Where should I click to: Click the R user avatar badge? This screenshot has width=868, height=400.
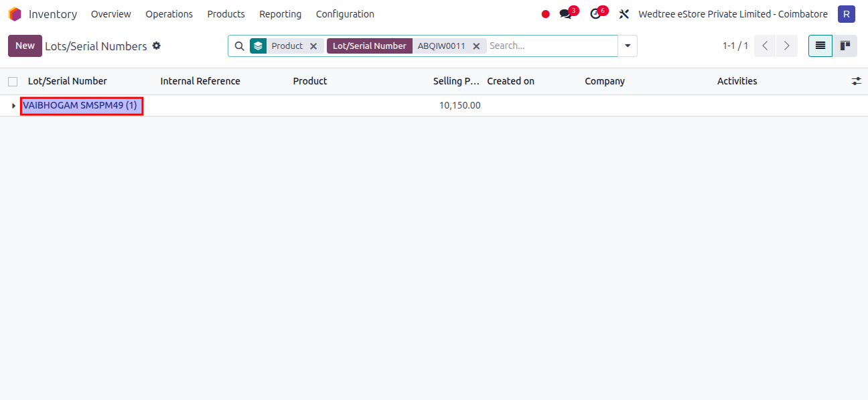846,13
